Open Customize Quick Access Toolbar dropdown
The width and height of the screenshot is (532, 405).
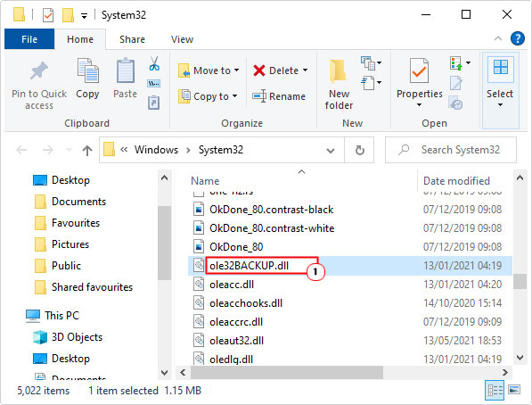(x=84, y=16)
